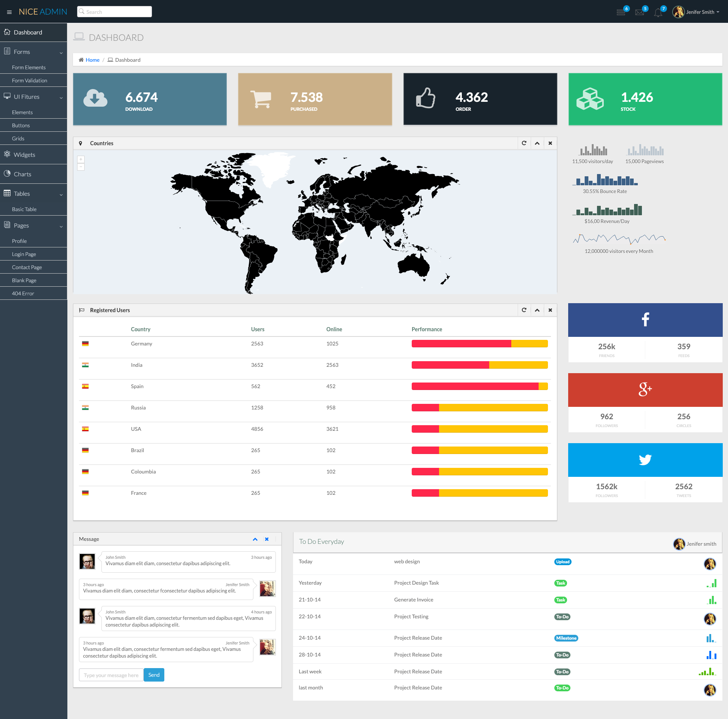Open Charts from the sidebar
Viewport: 728px width, 719px height.
coord(22,174)
